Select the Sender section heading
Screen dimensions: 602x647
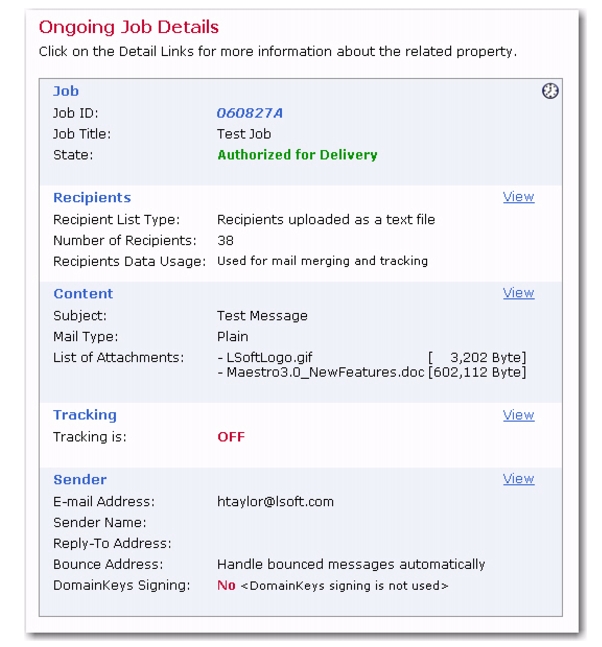pyautogui.click(x=80, y=480)
